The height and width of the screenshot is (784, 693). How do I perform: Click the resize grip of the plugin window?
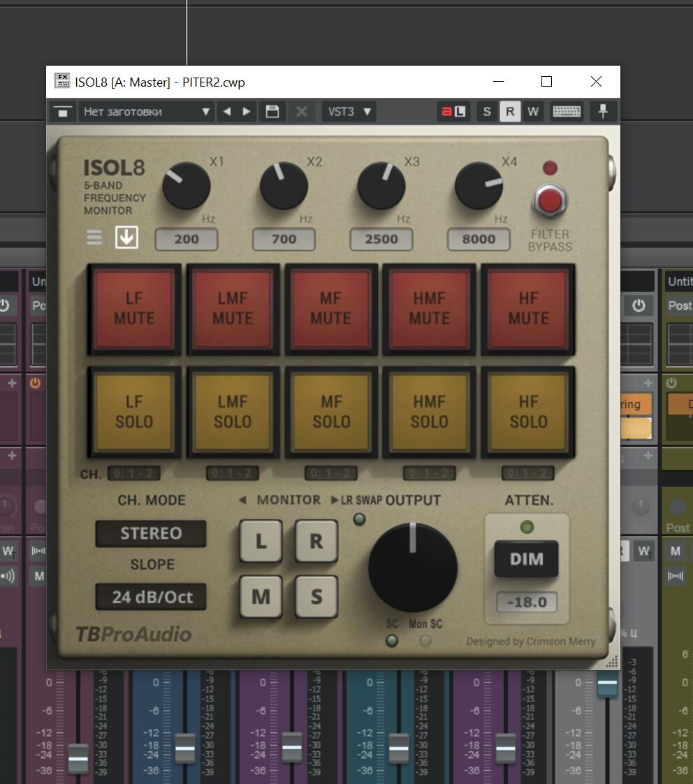pos(612,661)
